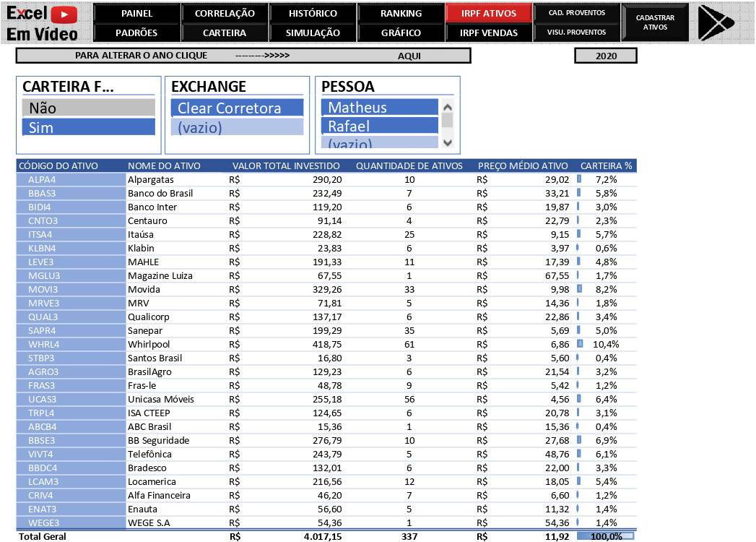This screenshot has height=542, width=756.
Task: Click AQUI to change the year
Action: 409,56
